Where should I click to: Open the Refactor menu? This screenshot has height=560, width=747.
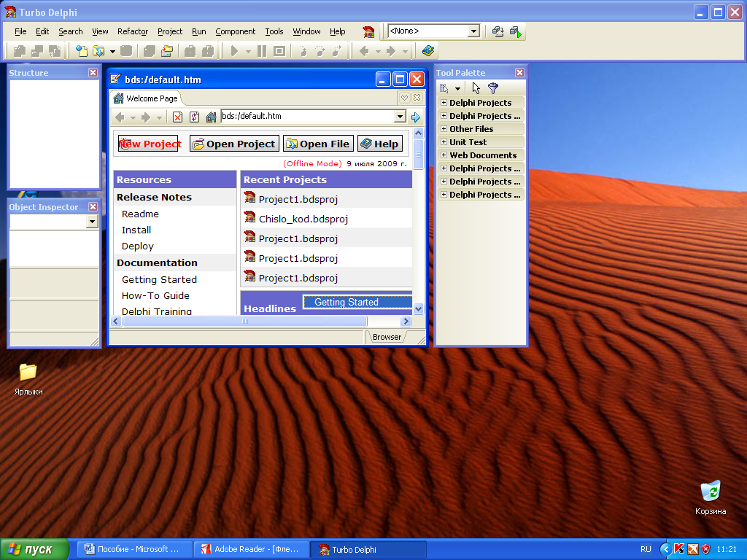(x=133, y=31)
